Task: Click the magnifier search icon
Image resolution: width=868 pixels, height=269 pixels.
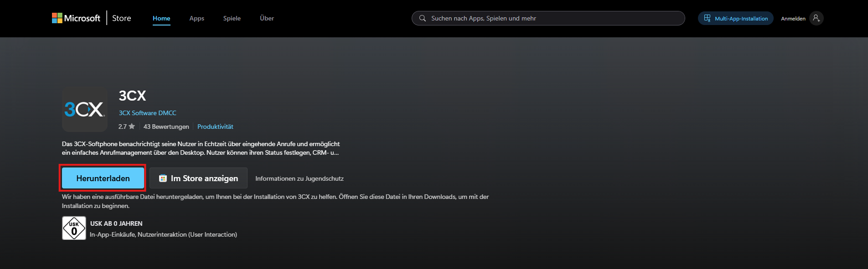Action: [423, 18]
